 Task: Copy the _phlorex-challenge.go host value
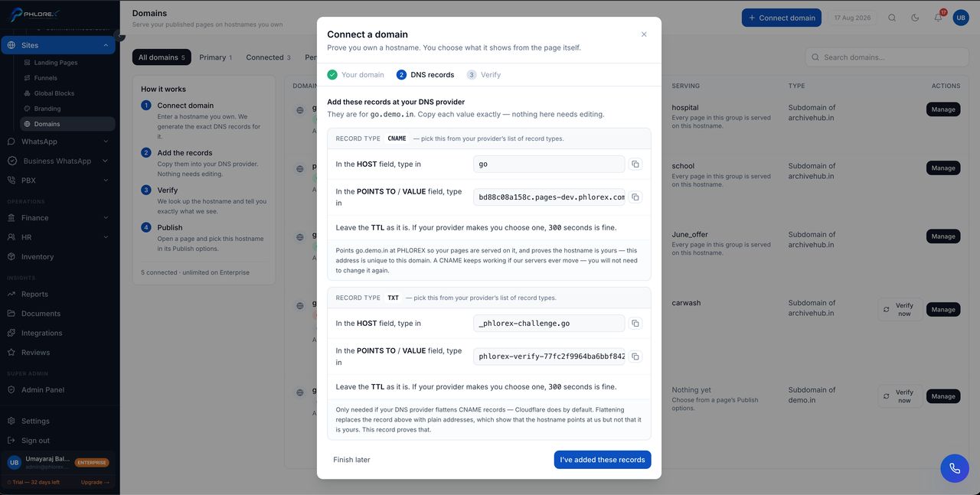pos(635,324)
